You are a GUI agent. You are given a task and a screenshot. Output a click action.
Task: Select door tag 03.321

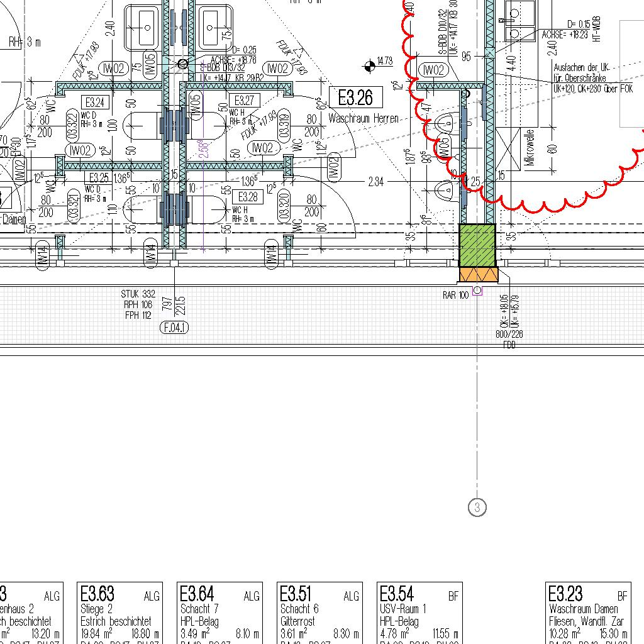coord(74,206)
